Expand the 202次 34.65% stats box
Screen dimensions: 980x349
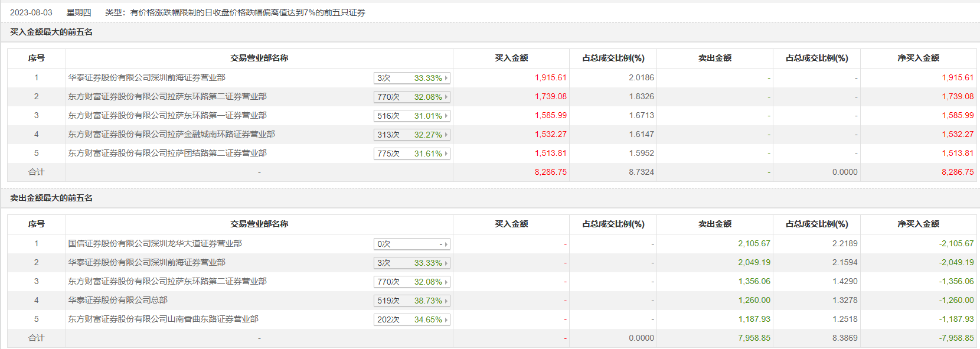pos(412,319)
